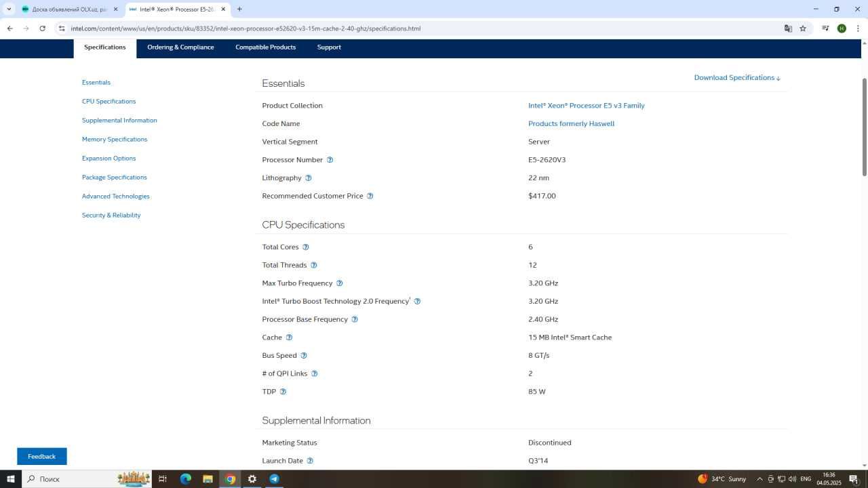868x488 pixels.
Task: Select the Specifications tab
Action: (105, 47)
